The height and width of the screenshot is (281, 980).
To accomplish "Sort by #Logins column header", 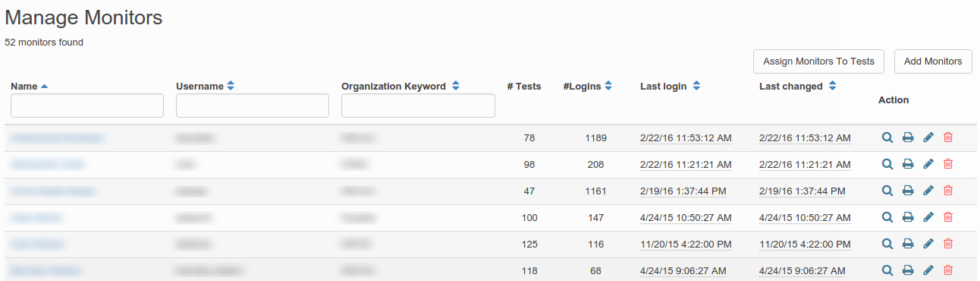I will pyautogui.click(x=587, y=87).
